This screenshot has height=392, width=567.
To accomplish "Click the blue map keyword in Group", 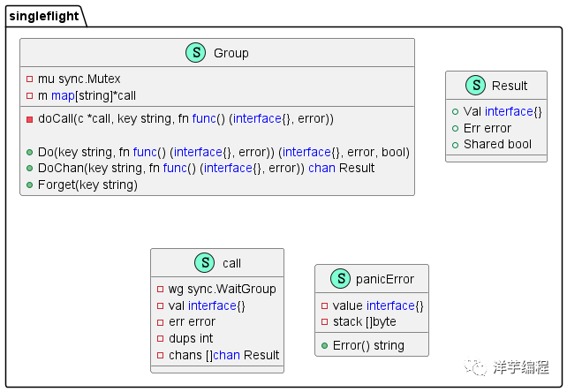I will coord(62,94).
